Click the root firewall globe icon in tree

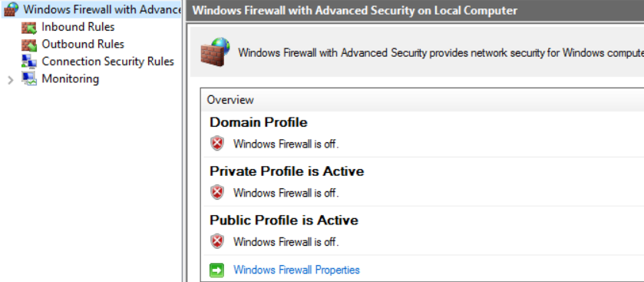tap(11, 9)
